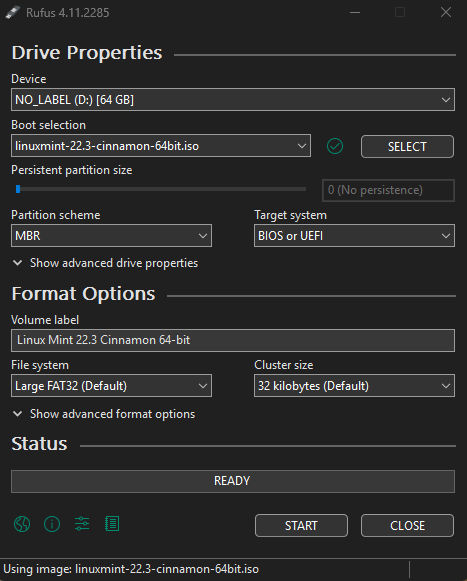Image resolution: width=467 pixels, height=581 pixels.
Task: Click the green checksum verification checkmark icon
Action: [335, 146]
